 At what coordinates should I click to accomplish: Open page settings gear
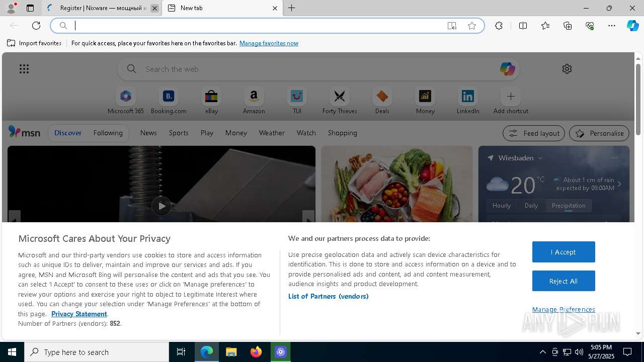pyautogui.click(x=567, y=69)
